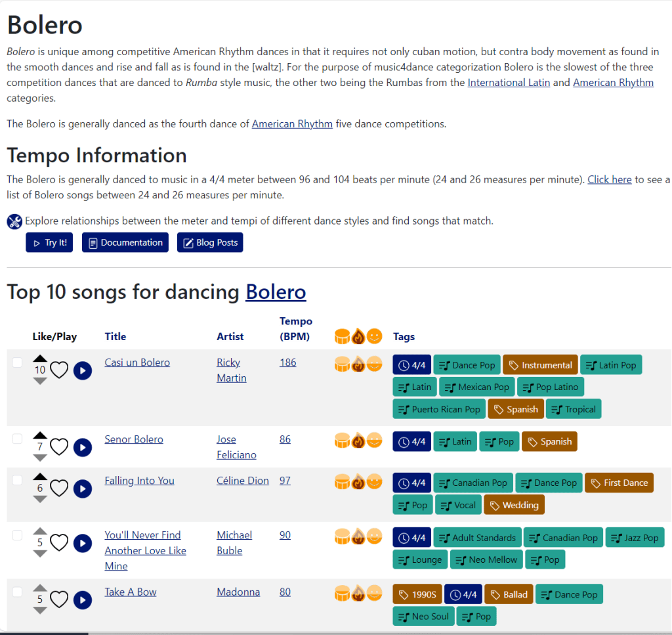Viewport: 672px width, 635px height.
Task: Click the "Wedding" tag on Falling Into You
Action: [x=514, y=504]
